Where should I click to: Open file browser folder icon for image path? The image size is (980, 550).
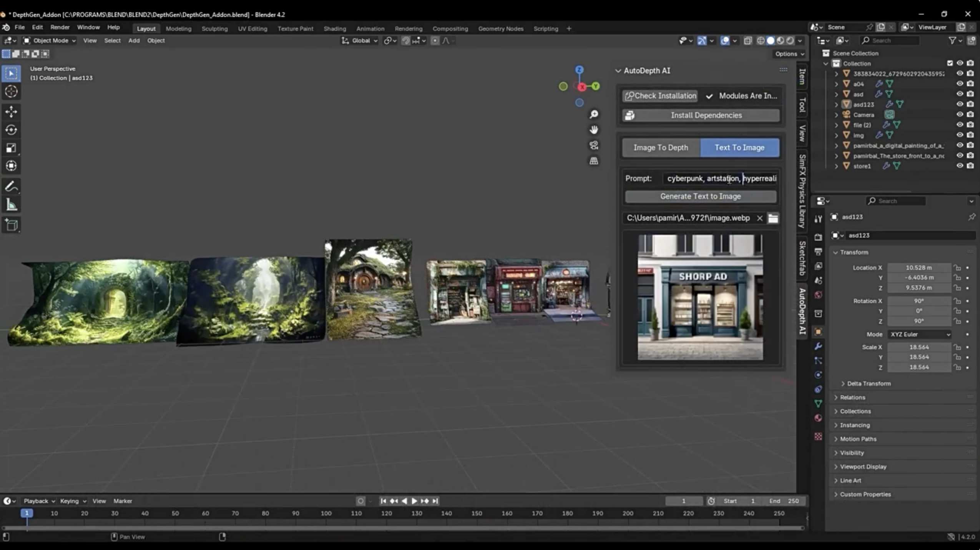773,218
